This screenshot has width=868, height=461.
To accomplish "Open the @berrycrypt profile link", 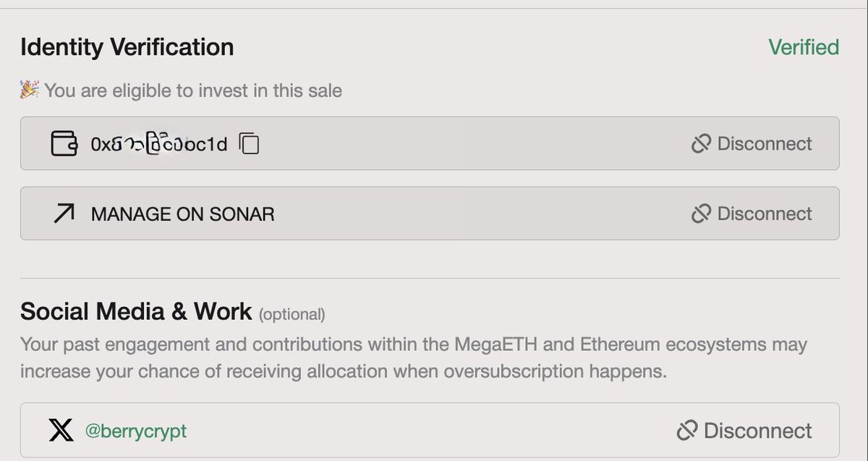I will [136, 431].
